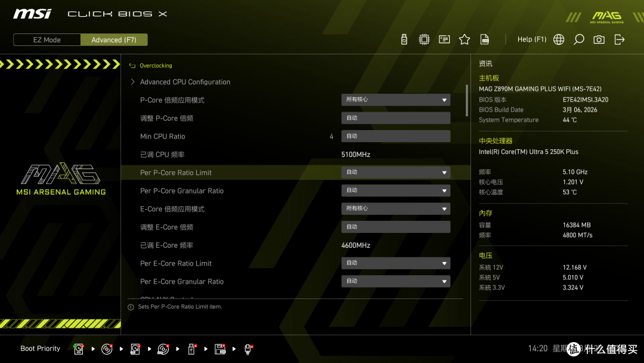The height and width of the screenshot is (363, 644).
Task: Click the 14:20 clock at the bottom
Action: point(538,349)
